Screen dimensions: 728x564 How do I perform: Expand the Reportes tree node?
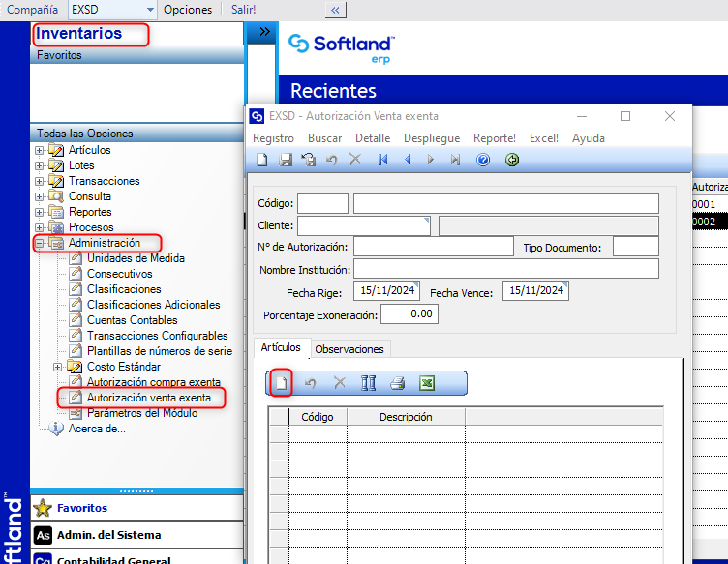(x=40, y=212)
